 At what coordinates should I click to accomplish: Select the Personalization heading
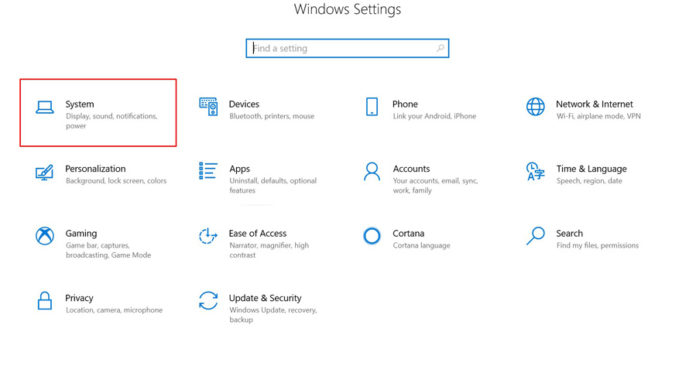[95, 169]
